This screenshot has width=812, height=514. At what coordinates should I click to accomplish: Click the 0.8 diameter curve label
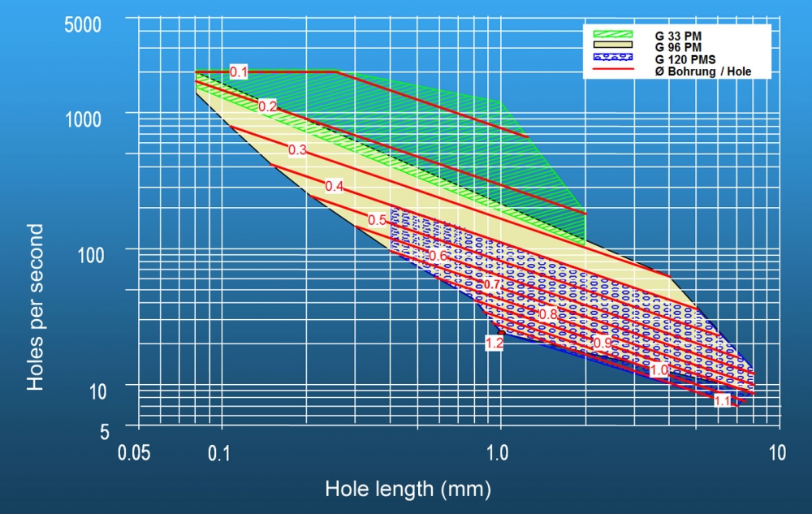548,314
